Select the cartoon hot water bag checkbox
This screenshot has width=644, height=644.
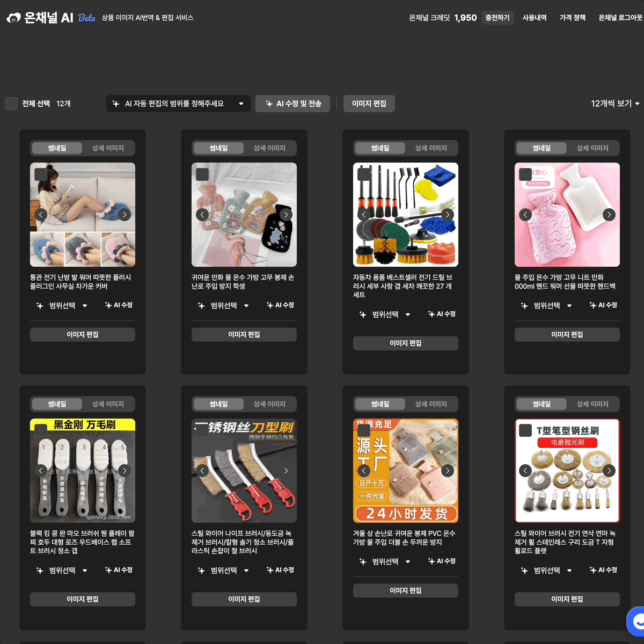tap(202, 174)
